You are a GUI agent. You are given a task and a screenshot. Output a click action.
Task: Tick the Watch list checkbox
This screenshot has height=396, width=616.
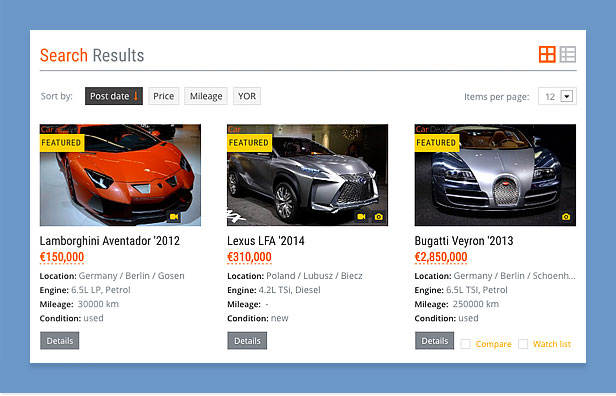[x=523, y=344]
